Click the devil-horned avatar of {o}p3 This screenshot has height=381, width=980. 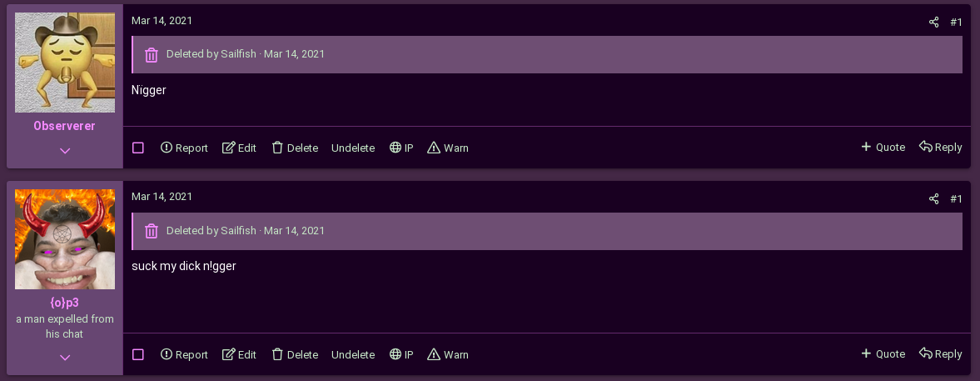tap(65, 239)
